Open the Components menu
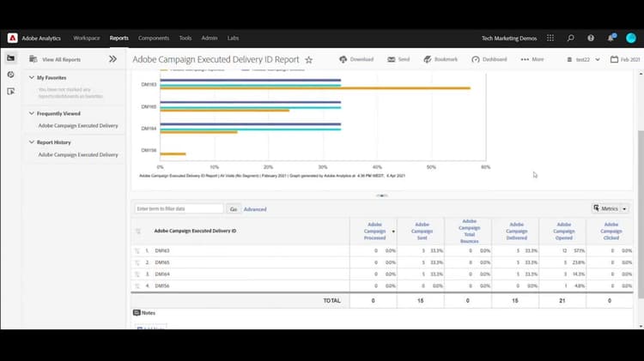Screen dimensions: 644x361 pyautogui.click(x=154, y=38)
